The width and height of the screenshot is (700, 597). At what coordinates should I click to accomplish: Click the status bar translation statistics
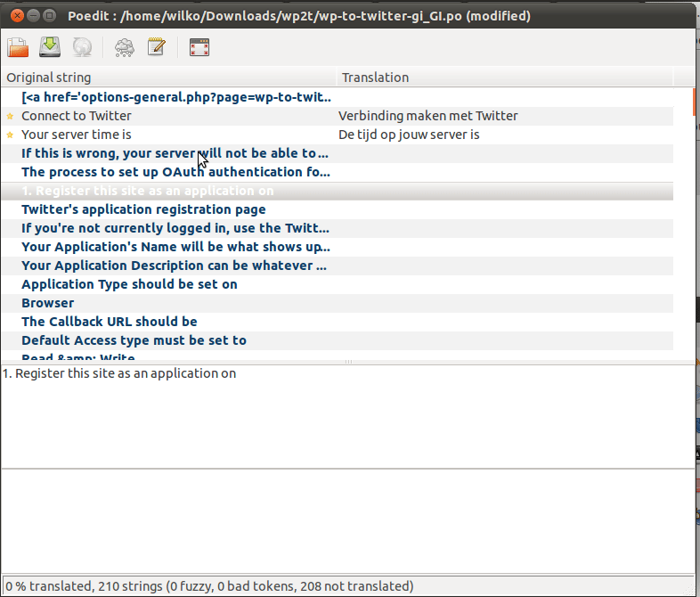pos(209,585)
